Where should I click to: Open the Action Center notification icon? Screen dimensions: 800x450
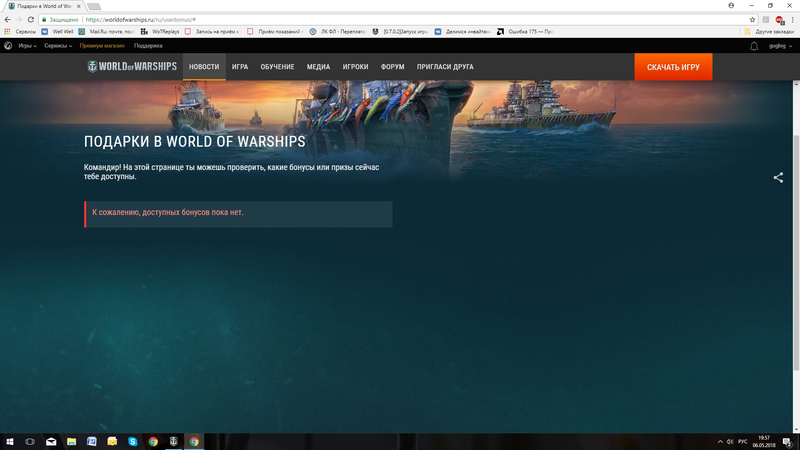click(x=788, y=442)
